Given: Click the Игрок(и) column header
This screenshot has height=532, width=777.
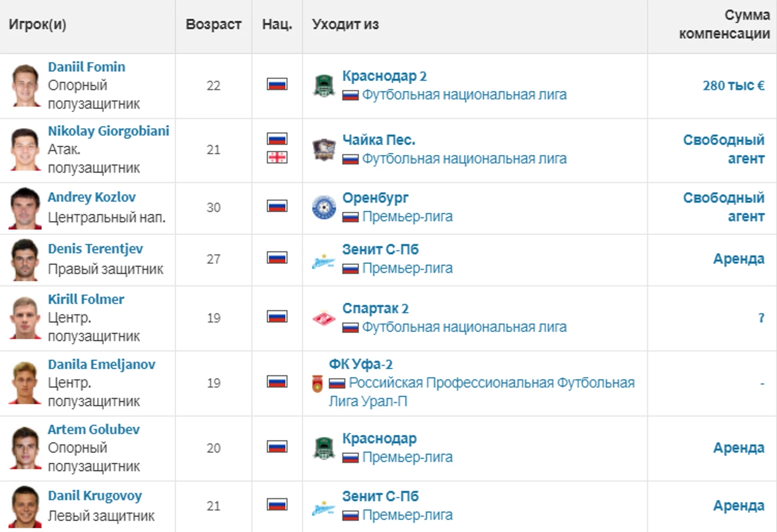Looking at the screenshot, I should 37,24.
